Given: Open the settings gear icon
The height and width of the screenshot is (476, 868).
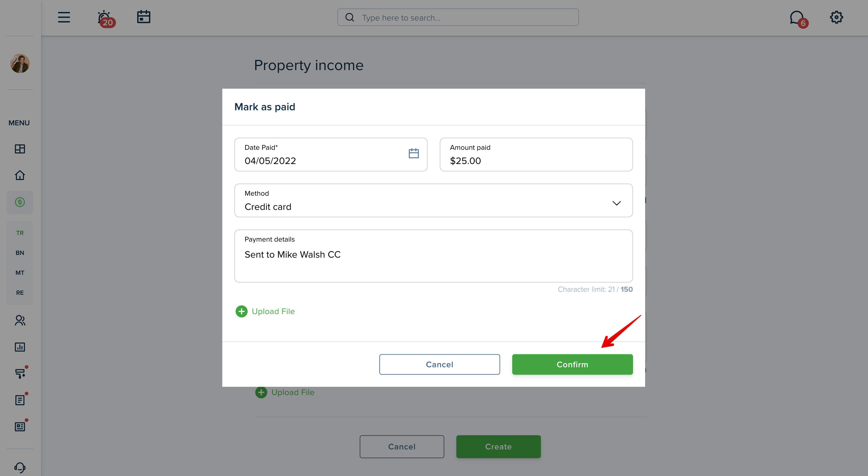Looking at the screenshot, I should tap(836, 17).
